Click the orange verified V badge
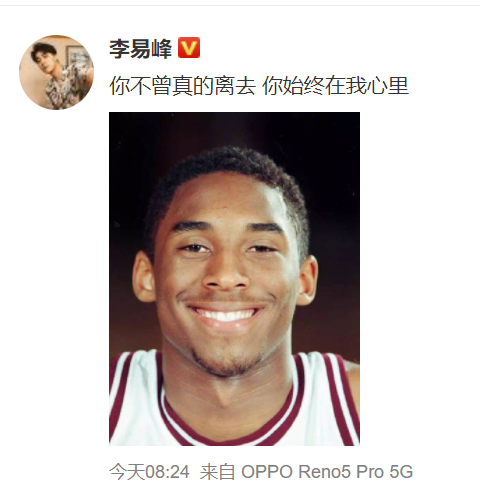Image resolution: width=480 pixels, height=503 pixels. coord(189,48)
